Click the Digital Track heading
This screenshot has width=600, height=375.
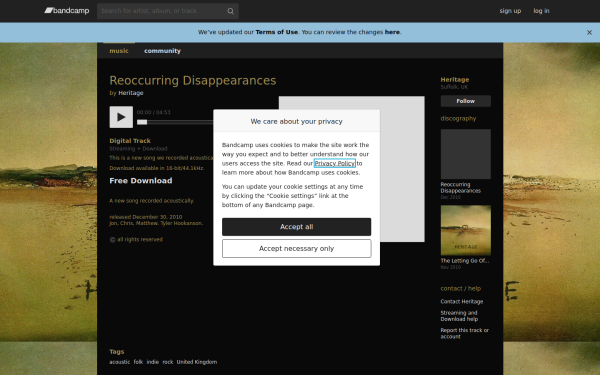[130, 141]
